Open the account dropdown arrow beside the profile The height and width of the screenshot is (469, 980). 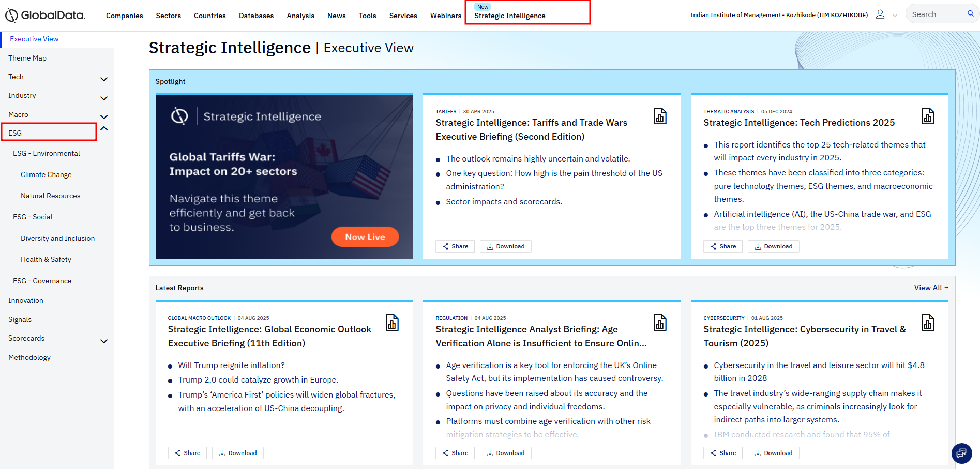[895, 16]
